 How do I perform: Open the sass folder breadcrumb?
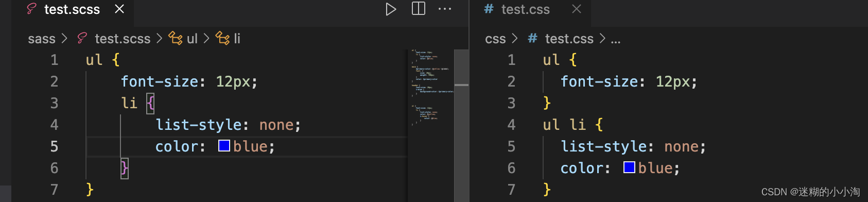tap(42, 39)
